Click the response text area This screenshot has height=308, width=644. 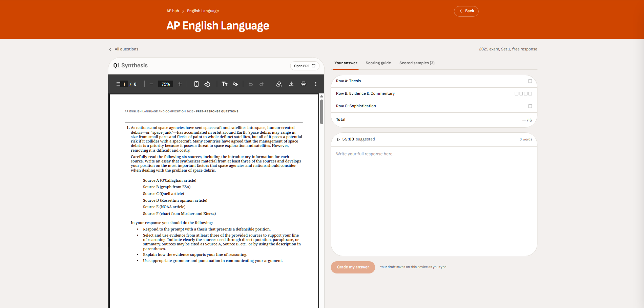(434, 201)
